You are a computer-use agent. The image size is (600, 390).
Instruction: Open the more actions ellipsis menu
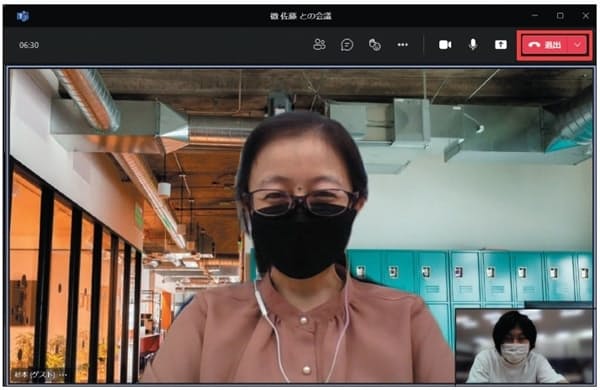(402, 45)
